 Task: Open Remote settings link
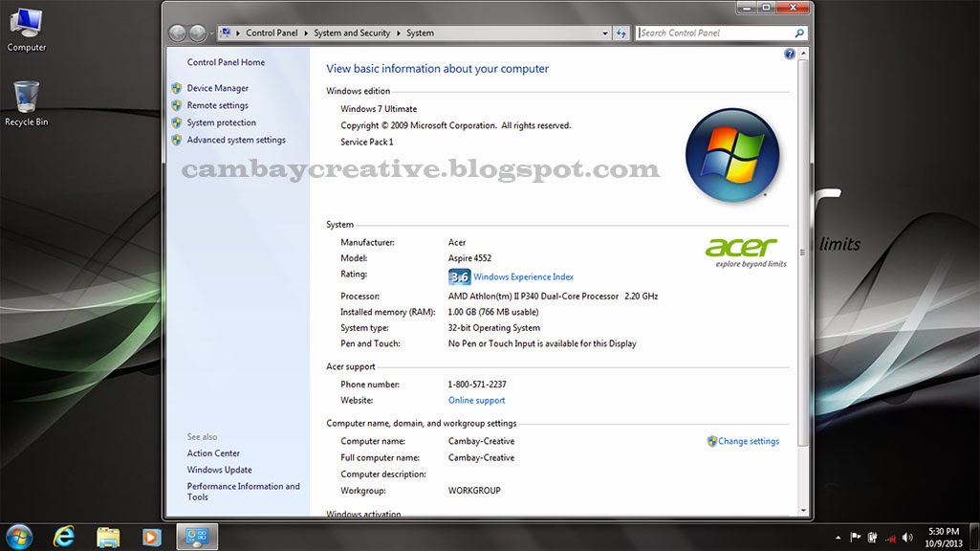(x=217, y=105)
